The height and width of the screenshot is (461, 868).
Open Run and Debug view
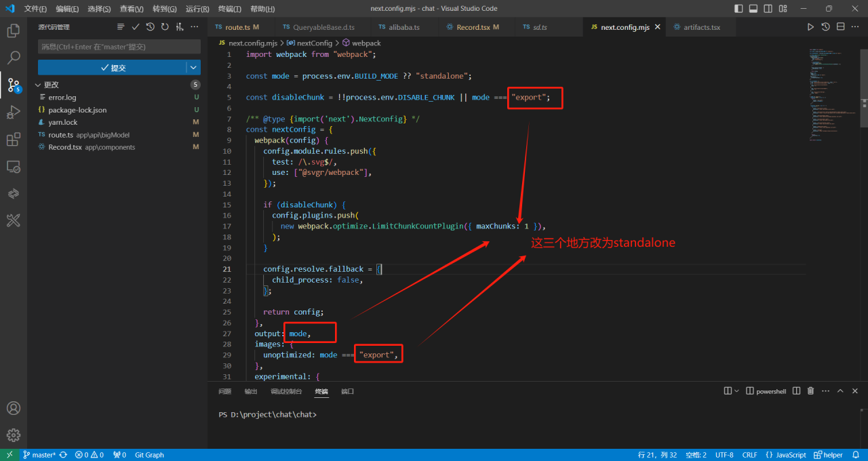(13, 112)
